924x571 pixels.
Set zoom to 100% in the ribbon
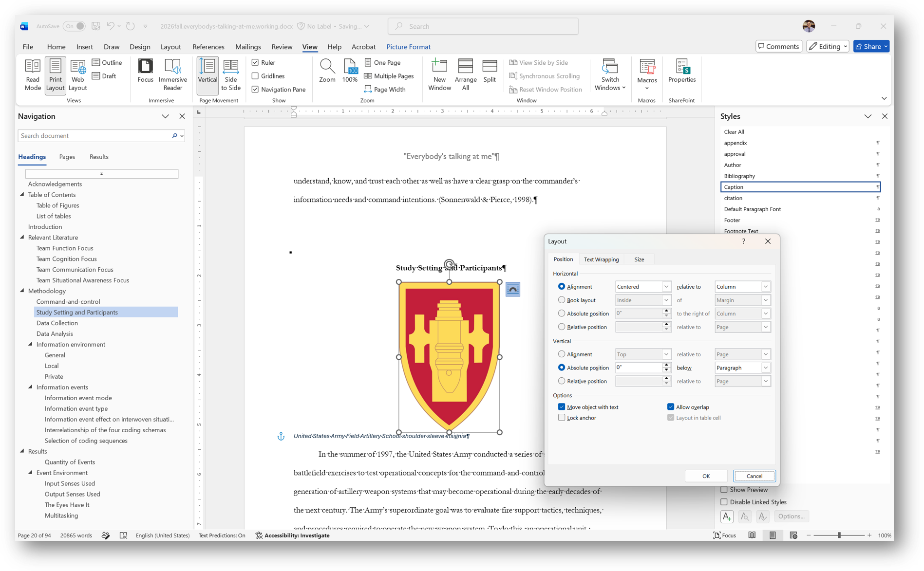tap(350, 71)
